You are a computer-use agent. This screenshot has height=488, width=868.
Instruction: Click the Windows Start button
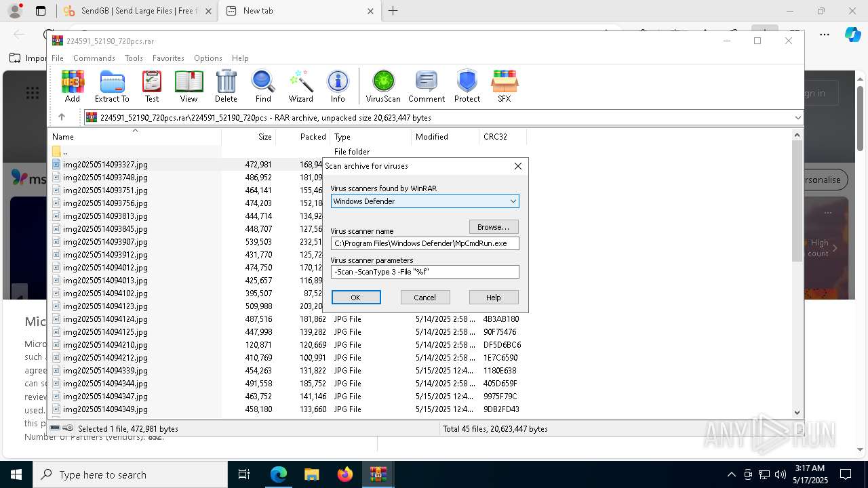(16, 474)
